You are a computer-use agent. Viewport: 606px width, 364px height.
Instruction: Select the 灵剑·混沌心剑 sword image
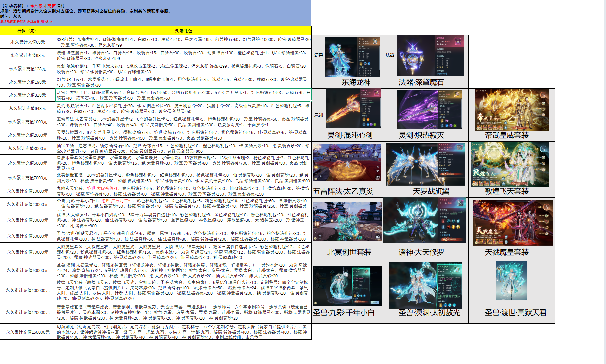coord(353,108)
